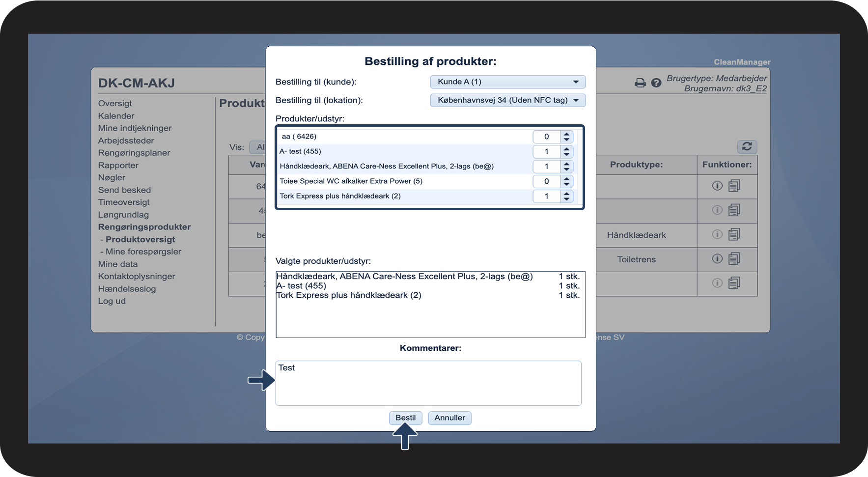Click into the Kommentarer text field
The width and height of the screenshot is (868, 477).
[x=428, y=383]
